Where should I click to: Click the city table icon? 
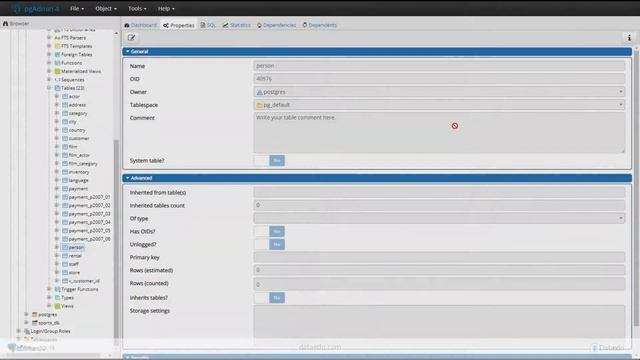[65, 122]
